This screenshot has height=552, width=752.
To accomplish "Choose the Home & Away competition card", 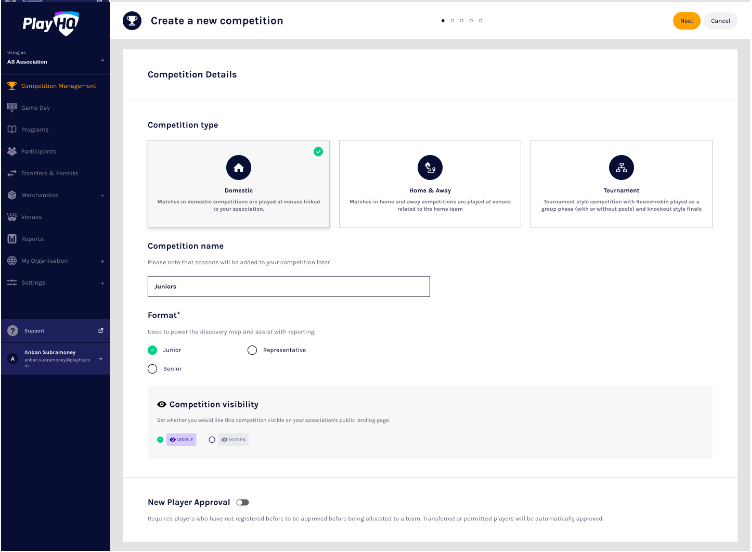I will point(430,184).
